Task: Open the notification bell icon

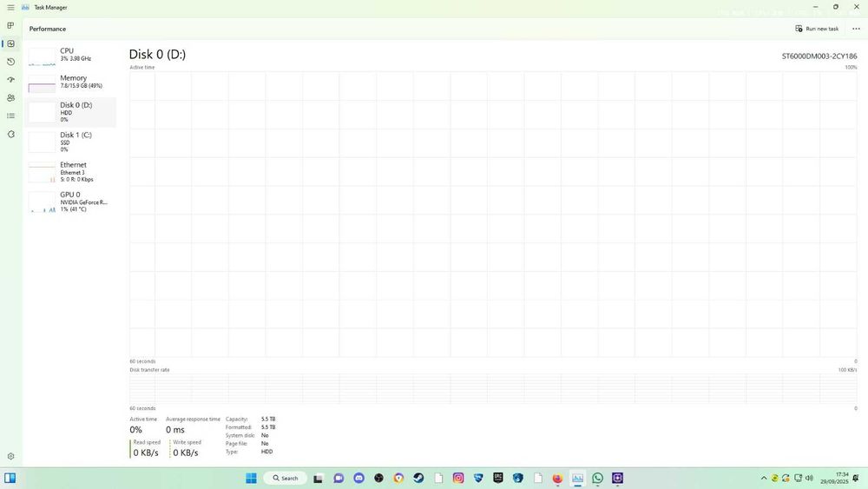Action: click(857, 478)
